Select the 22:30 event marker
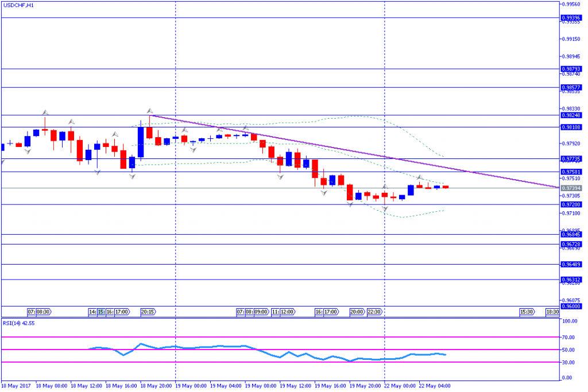Viewport: 588px width, 392px height. coord(375,312)
